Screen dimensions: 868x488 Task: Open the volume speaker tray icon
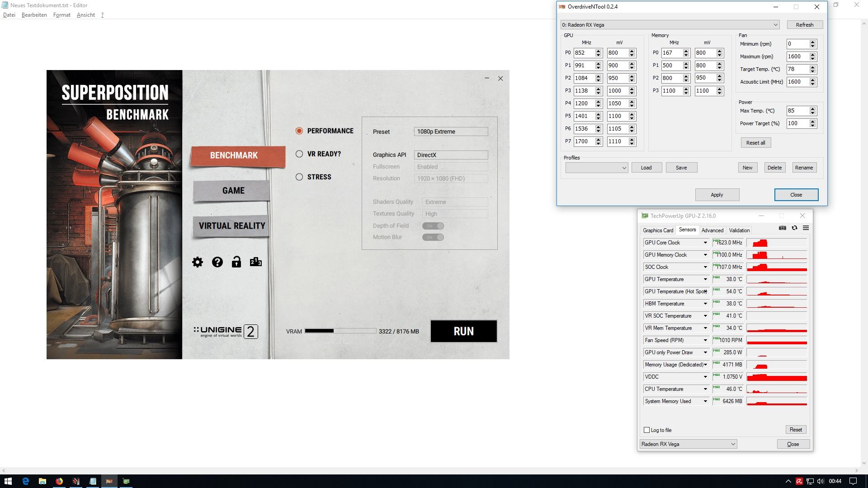821,481
